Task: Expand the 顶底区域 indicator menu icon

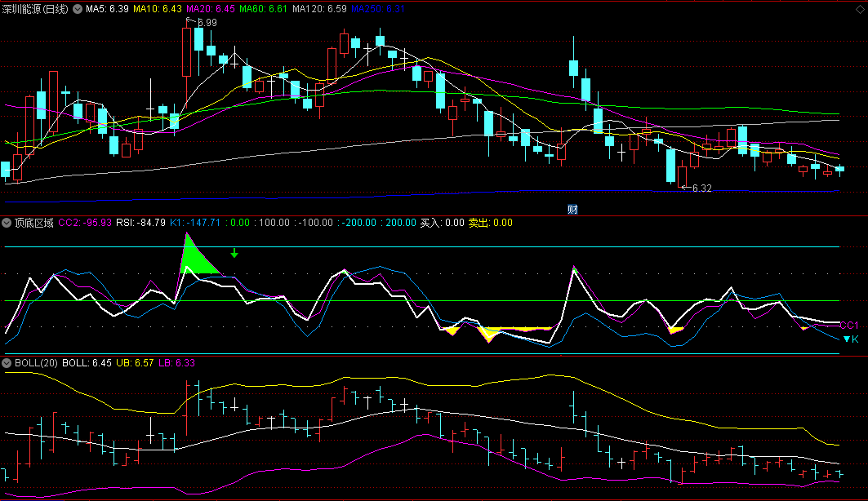Action: [x=7, y=223]
